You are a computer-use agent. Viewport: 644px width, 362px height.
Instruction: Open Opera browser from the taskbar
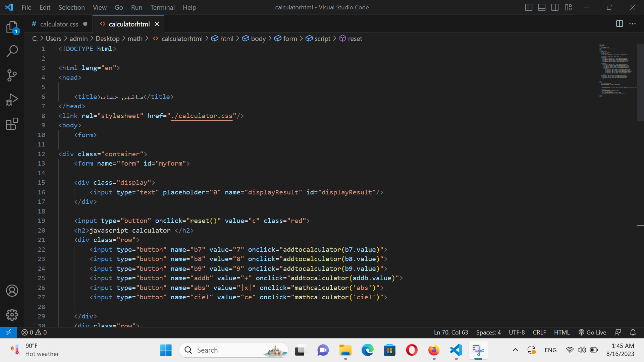tap(412, 350)
